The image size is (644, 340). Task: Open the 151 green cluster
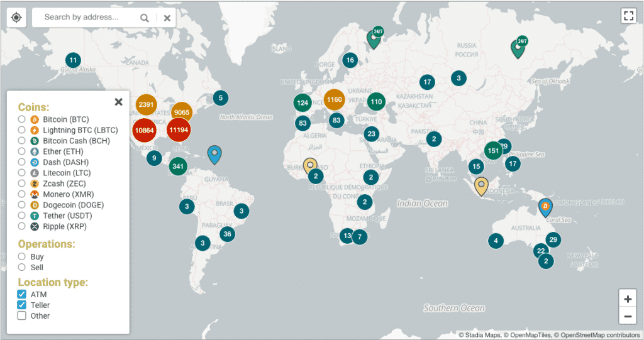[x=493, y=151]
